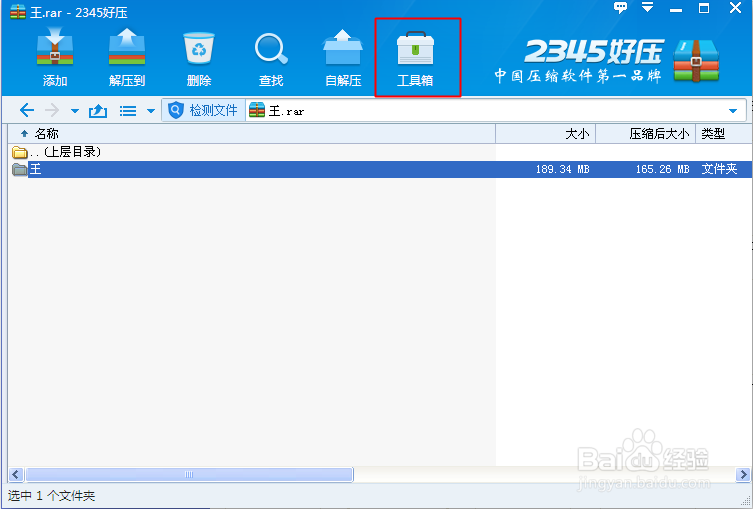Click the 165.26 MB compressed size value

click(662, 170)
